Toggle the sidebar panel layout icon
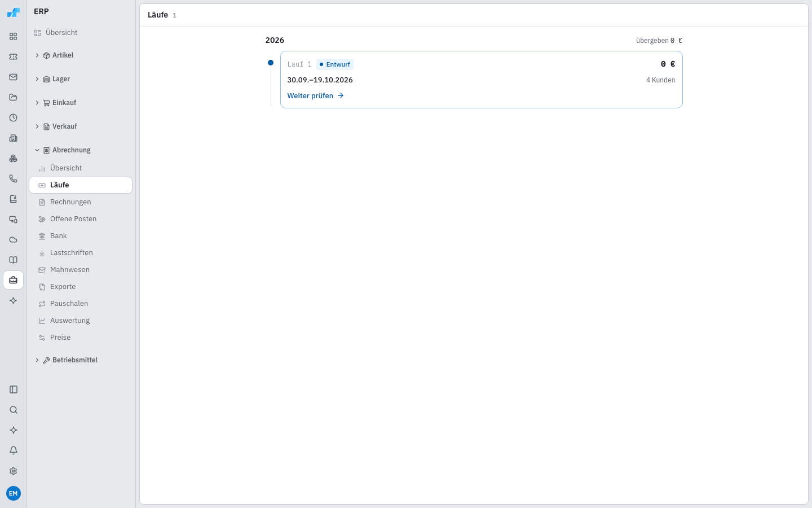The height and width of the screenshot is (508, 812). coord(14,389)
